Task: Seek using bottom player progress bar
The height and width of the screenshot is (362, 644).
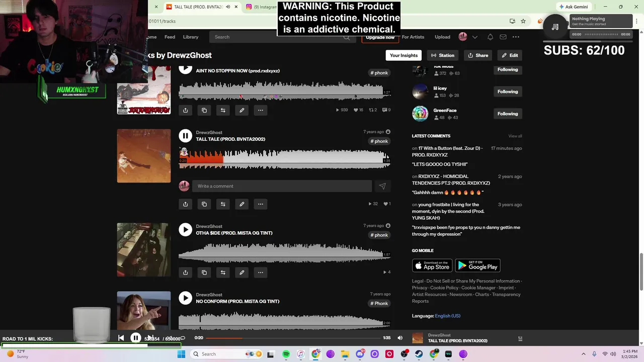Action: 294,338
